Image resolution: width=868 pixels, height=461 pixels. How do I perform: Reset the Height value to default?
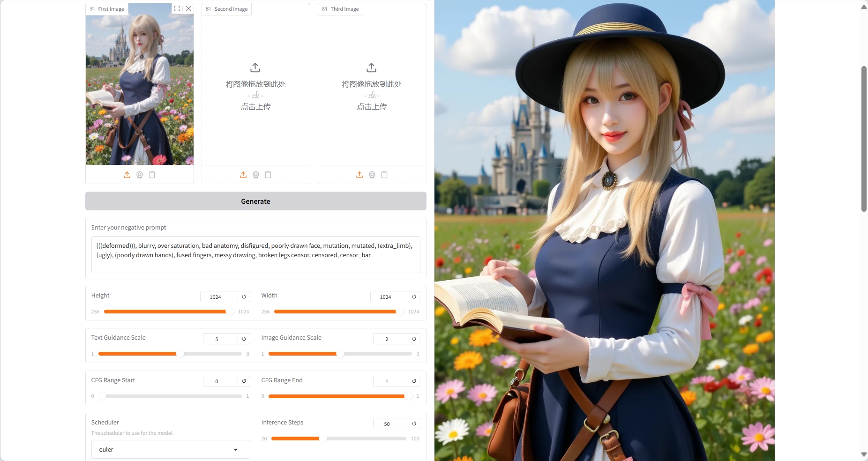[244, 297]
